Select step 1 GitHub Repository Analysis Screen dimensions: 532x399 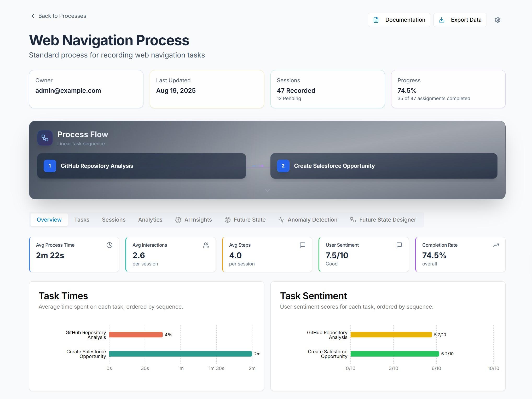click(x=141, y=166)
